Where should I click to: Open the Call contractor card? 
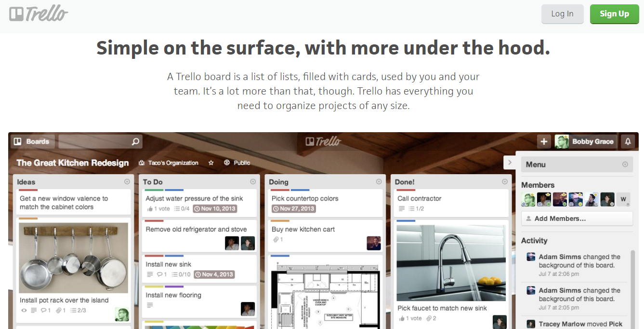coord(452,202)
